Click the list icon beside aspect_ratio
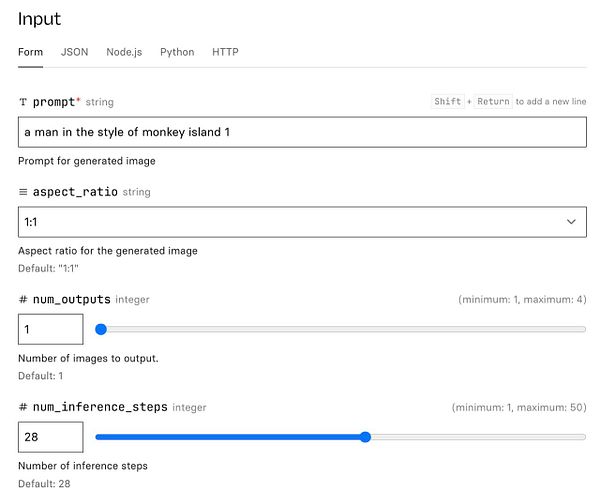Image resolution: width=600 pixels, height=495 pixels. tap(23, 191)
